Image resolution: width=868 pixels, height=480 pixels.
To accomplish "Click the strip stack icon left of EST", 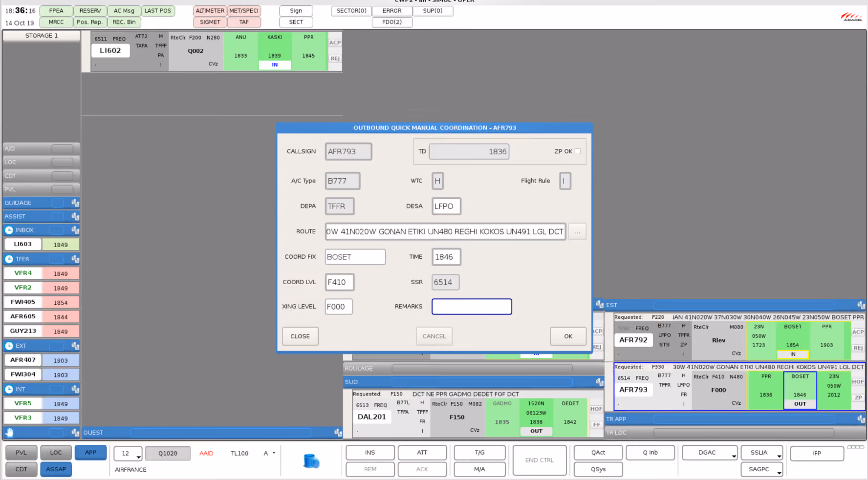I will pyautogui.click(x=600, y=305).
